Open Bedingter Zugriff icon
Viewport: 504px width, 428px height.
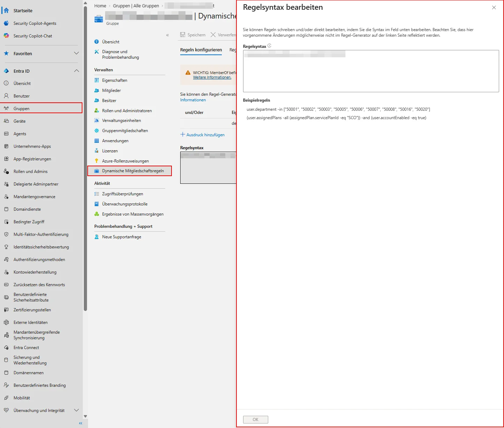6,222
